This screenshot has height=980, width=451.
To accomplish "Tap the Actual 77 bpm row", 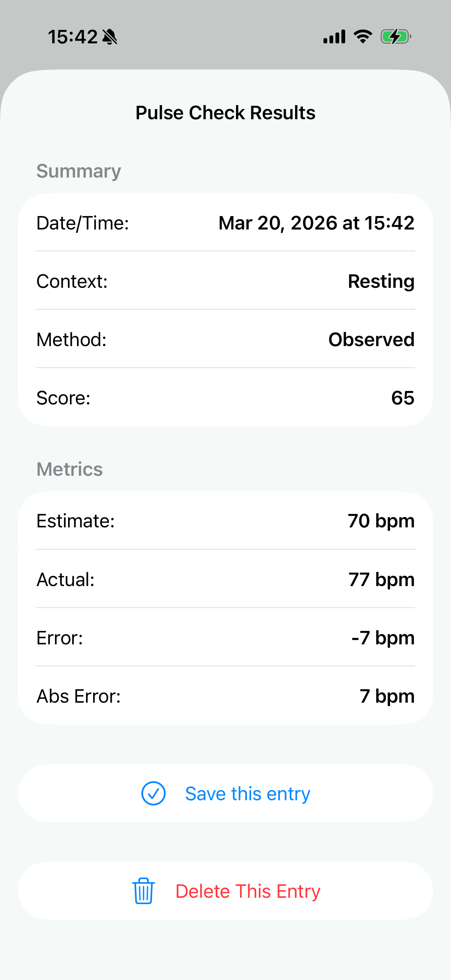I will pos(225,579).
